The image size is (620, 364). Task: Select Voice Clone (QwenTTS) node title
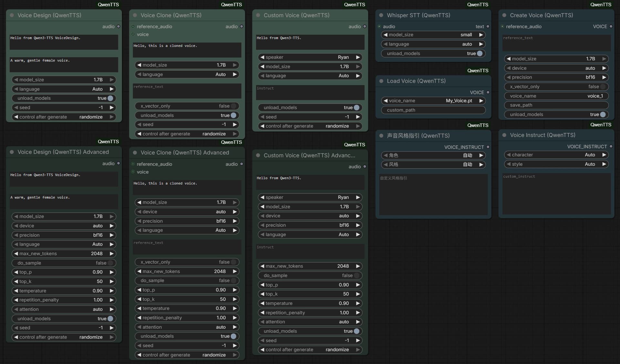point(171,15)
